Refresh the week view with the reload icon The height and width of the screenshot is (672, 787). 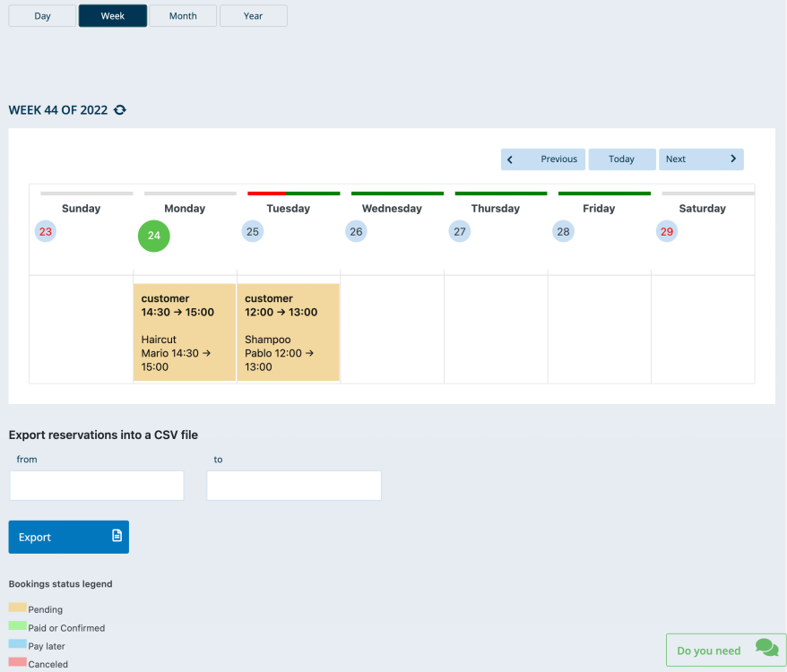pos(120,109)
